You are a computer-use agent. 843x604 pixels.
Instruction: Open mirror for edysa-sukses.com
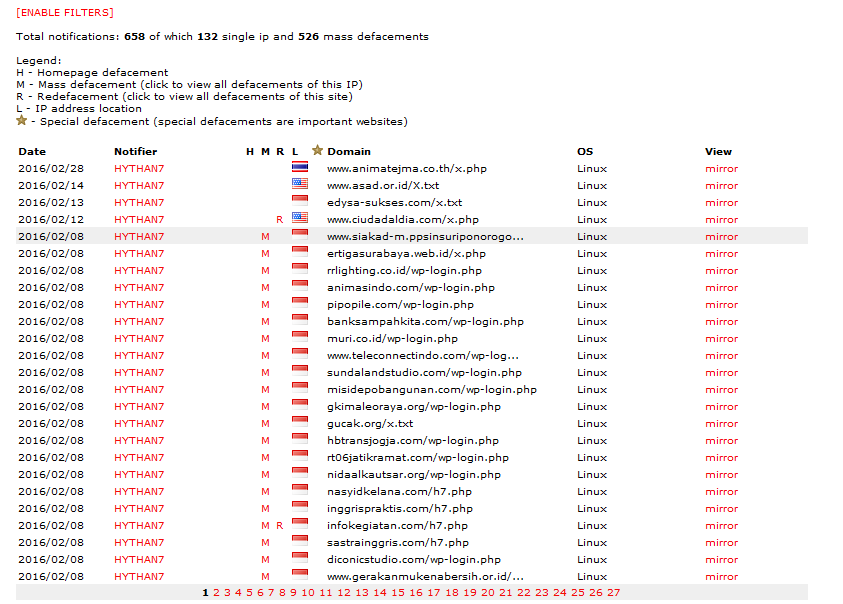(721, 203)
